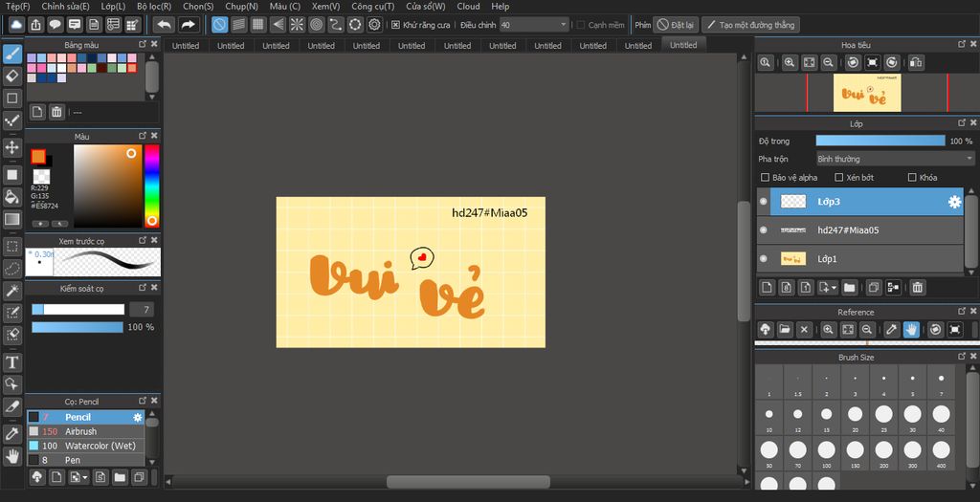Click the Undo arrow icon

164,24
